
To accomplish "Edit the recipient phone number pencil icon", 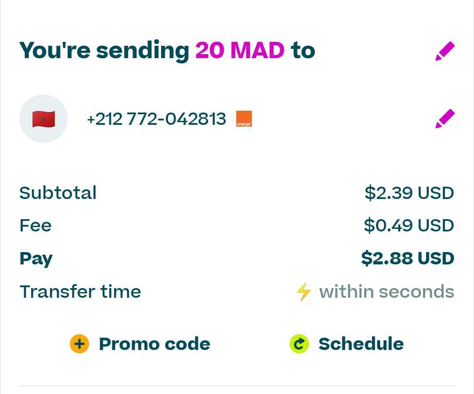I will coord(445,119).
